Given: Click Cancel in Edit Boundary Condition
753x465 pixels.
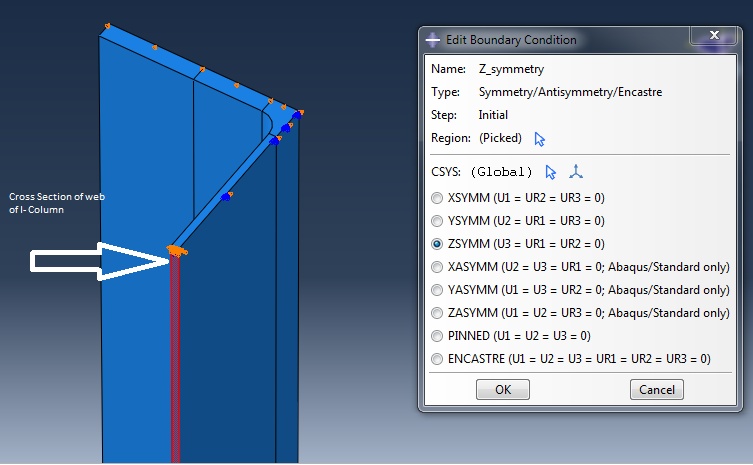Looking at the screenshot, I should coord(656,390).
